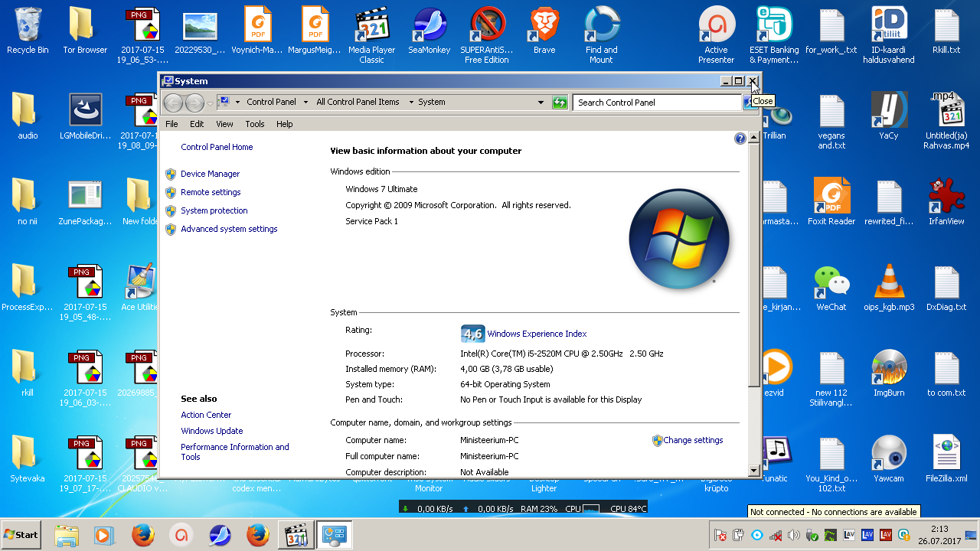Click the 4,6 Windows Experience rating badge
Viewport: 980px width, 551px height.
(x=472, y=334)
